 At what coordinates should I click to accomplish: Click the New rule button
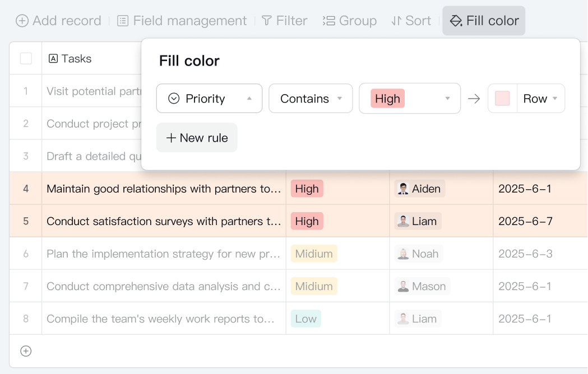tap(197, 138)
